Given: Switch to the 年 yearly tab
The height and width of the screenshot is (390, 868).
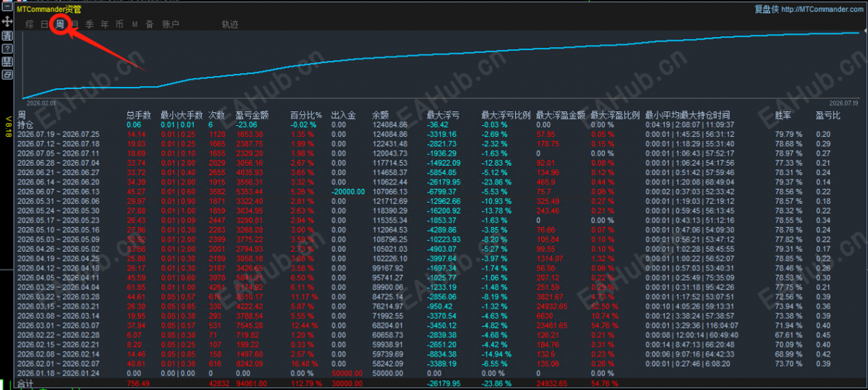Looking at the screenshot, I should [x=105, y=25].
